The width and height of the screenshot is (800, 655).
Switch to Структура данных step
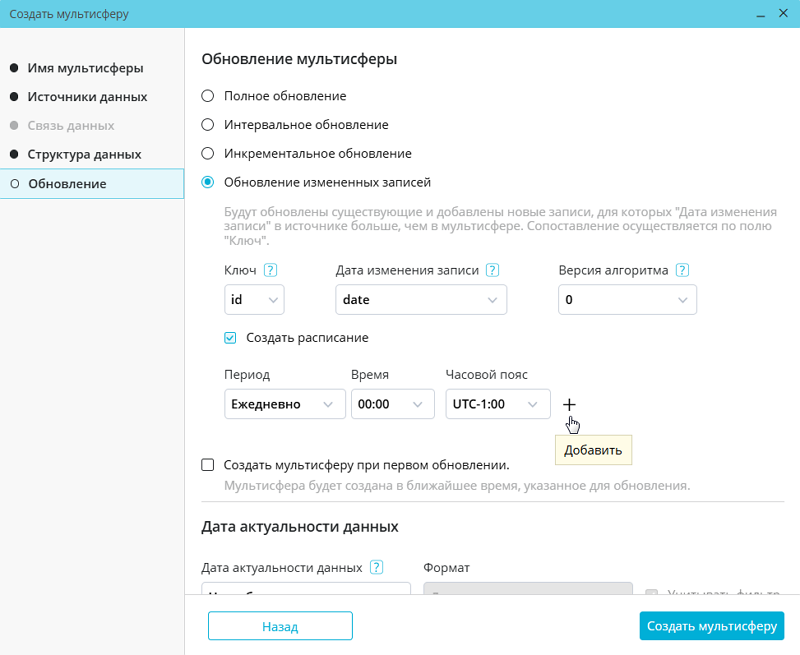pos(84,155)
